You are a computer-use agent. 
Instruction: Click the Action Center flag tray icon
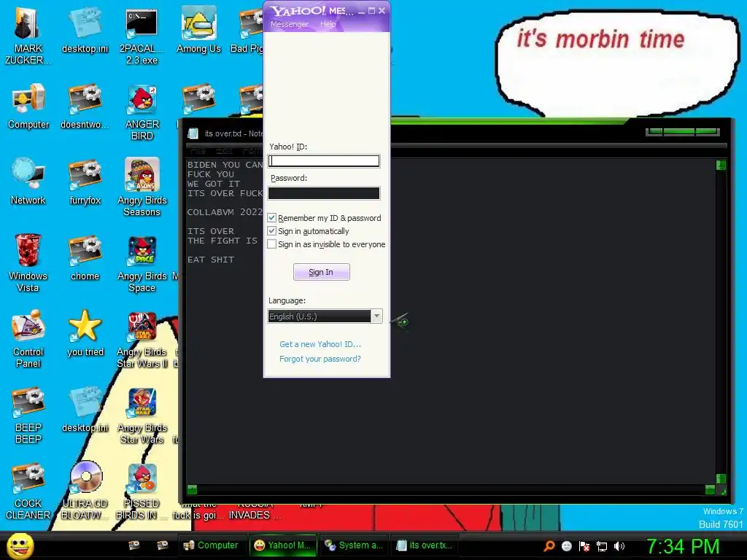coord(584,546)
